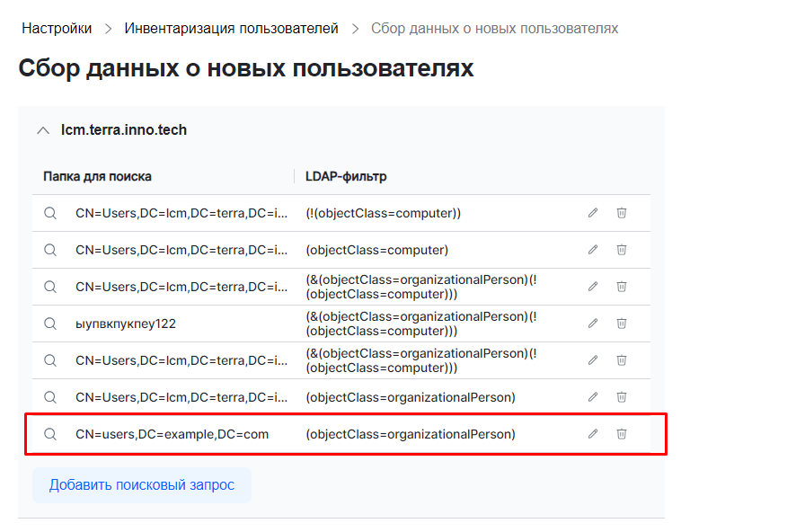
Task: Click the trash icon on the first row
Action: [x=621, y=213]
